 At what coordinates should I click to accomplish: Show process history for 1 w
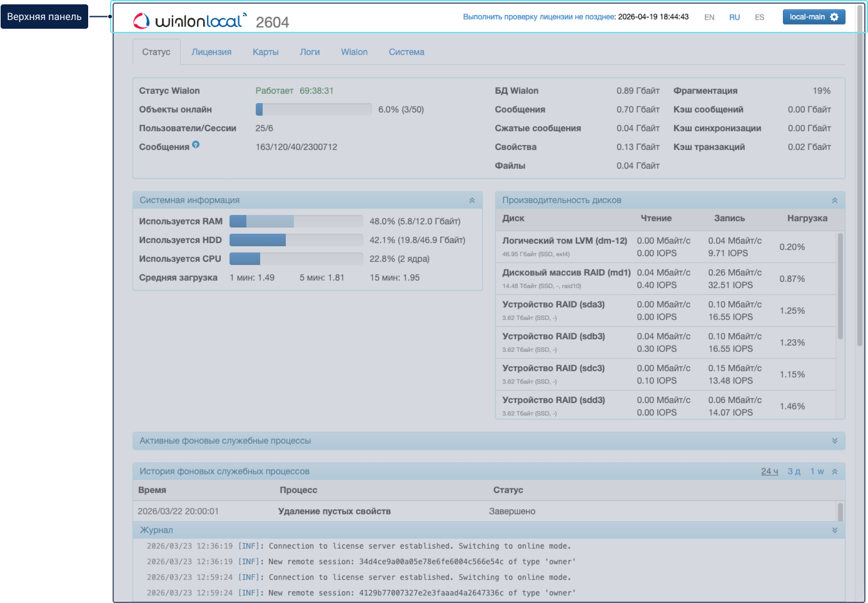pos(817,472)
